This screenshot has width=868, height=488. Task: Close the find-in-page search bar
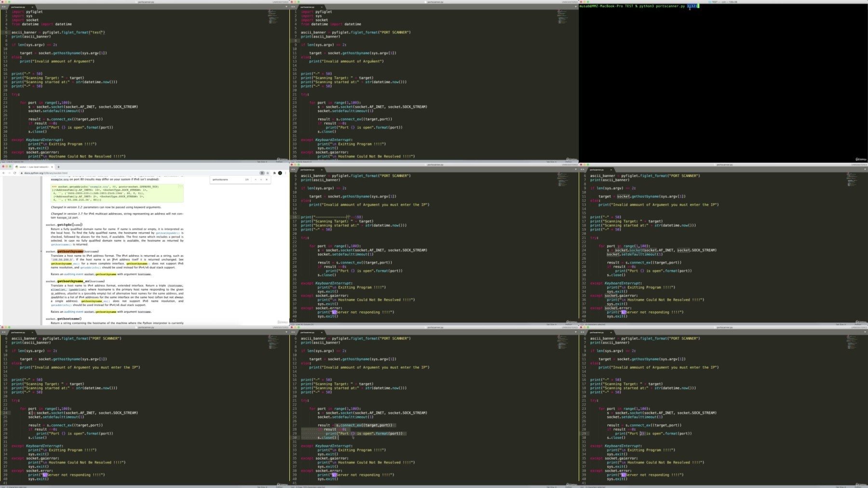pyautogui.click(x=267, y=180)
